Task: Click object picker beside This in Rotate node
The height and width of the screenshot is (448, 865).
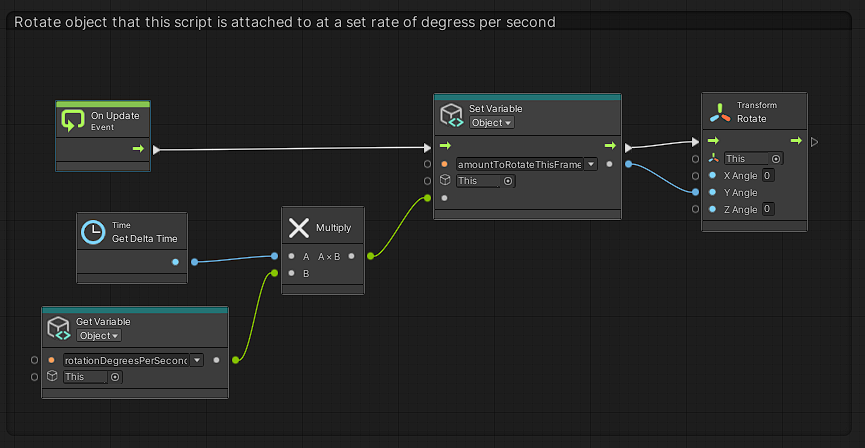Action: (x=776, y=158)
